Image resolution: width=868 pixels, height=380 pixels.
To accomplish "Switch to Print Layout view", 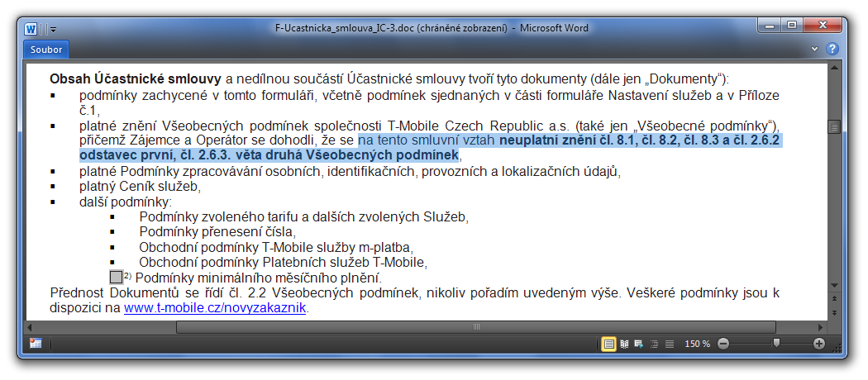I will pos(609,344).
